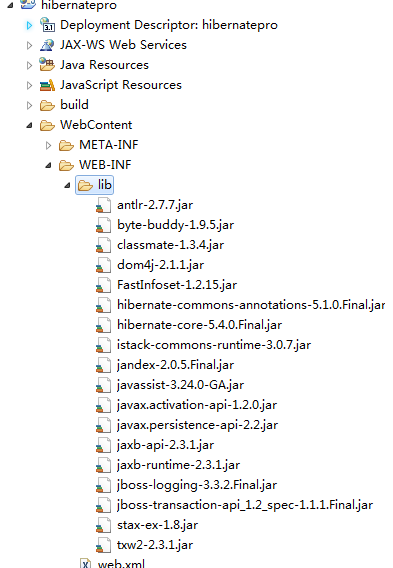Select txw2-2.3.1.jar file name
Viewport: 393px width, 568px height.
point(155,545)
